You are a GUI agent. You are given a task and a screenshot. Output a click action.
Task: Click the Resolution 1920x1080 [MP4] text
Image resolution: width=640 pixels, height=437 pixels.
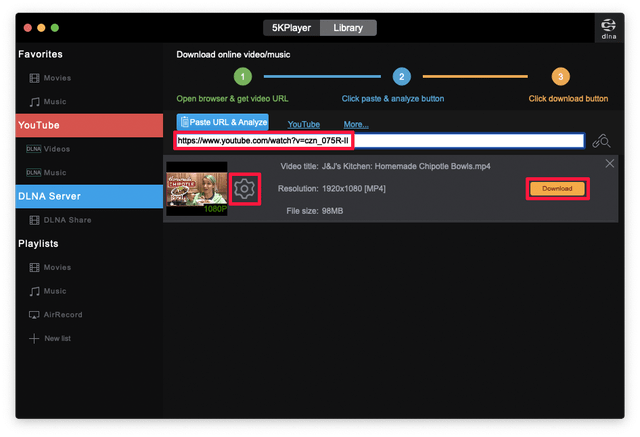(332, 189)
